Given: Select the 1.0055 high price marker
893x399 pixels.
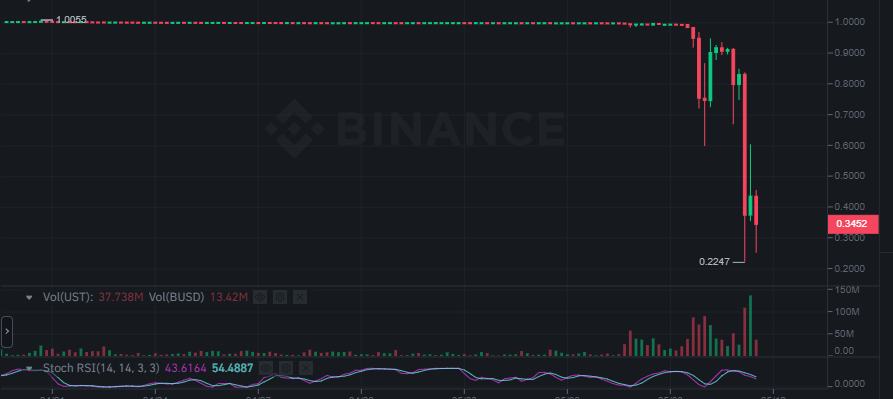Looking at the screenshot, I should click(x=71, y=20).
